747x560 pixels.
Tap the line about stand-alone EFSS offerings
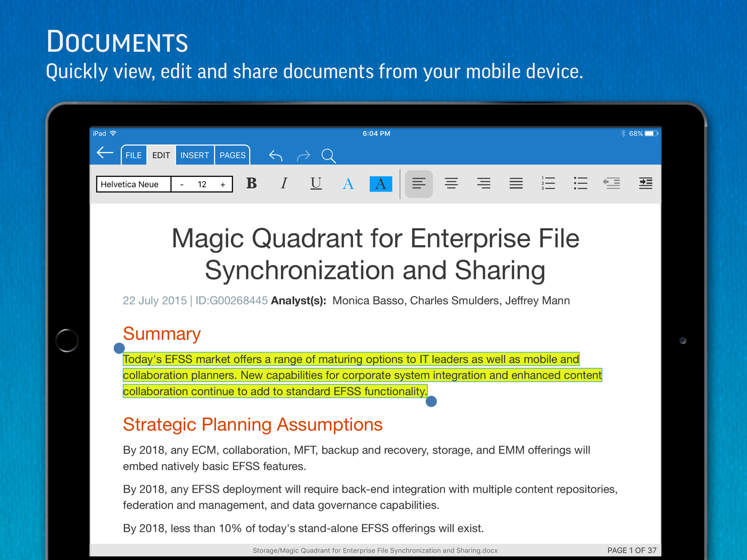[x=303, y=528]
